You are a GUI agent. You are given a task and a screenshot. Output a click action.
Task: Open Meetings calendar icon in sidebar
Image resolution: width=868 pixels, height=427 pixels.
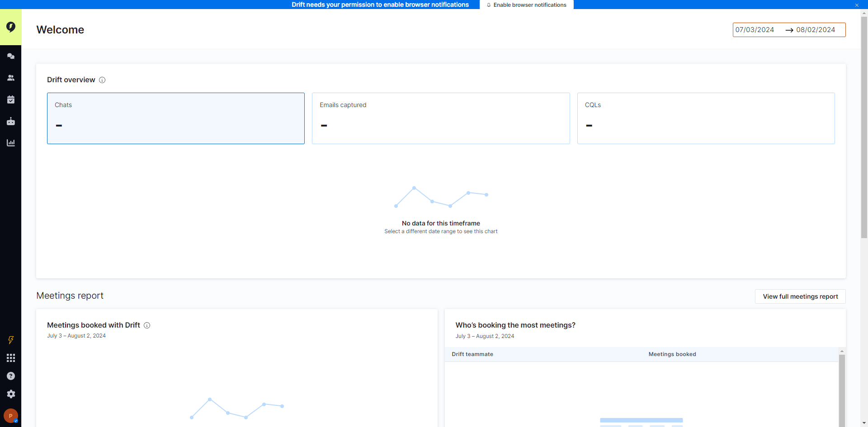click(x=11, y=99)
